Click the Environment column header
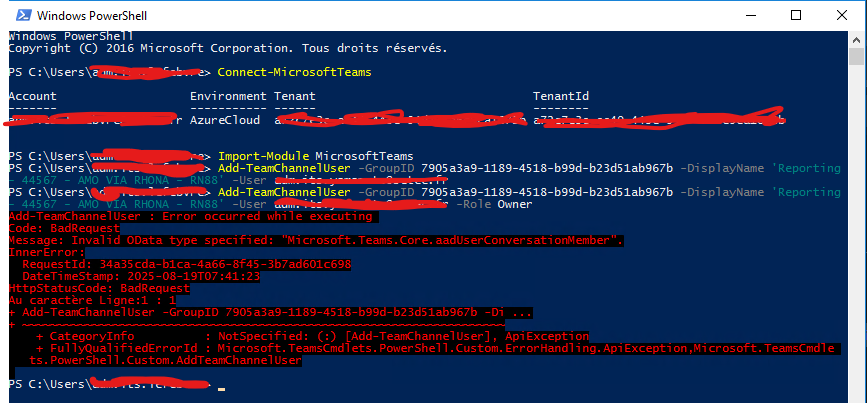The image size is (867, 403). [228, 96]
